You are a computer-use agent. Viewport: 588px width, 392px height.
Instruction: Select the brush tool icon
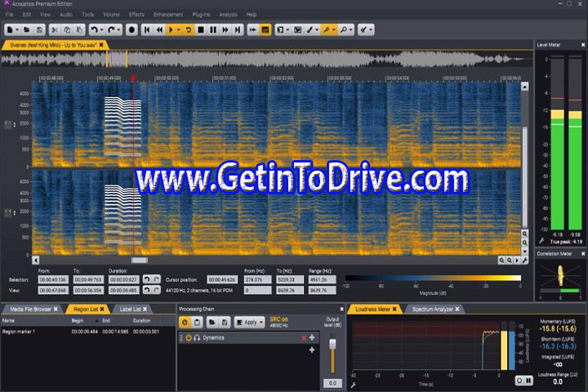point(310,29)
